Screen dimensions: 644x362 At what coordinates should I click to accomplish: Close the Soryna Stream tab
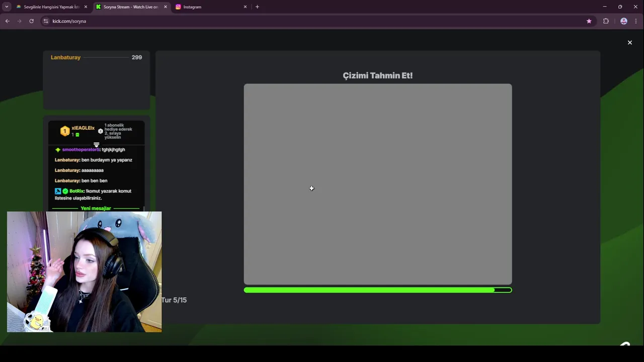click(165, 7)
